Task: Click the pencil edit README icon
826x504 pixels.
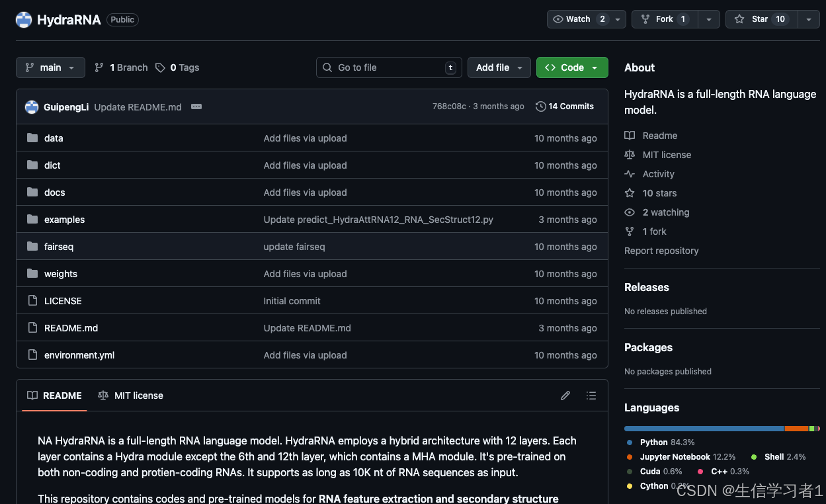Action: click(565, 396)
